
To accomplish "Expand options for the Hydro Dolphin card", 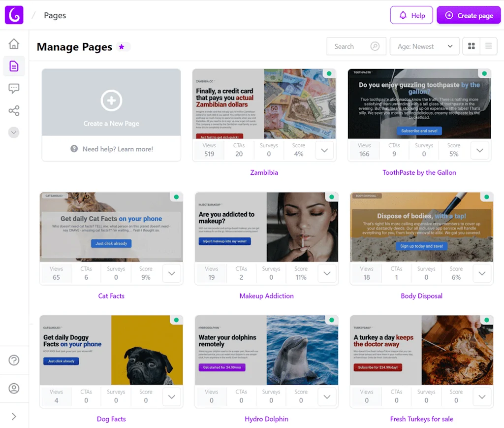I will 327,396.
